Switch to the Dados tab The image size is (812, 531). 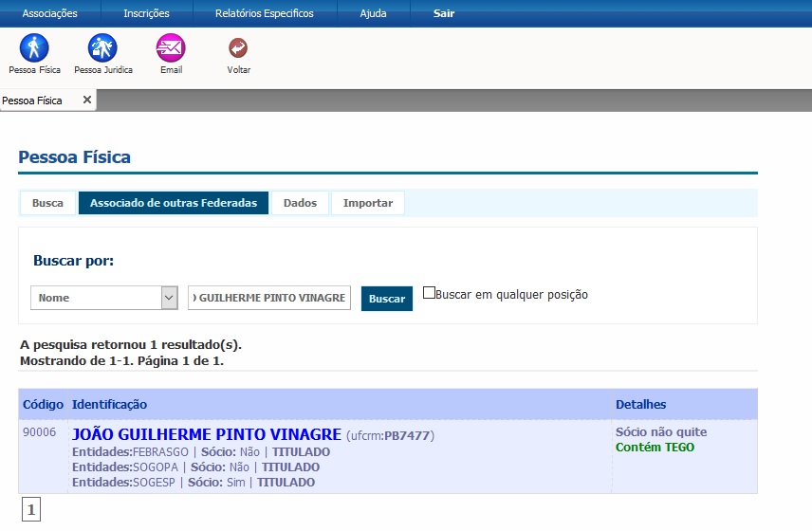click(300, 203)
